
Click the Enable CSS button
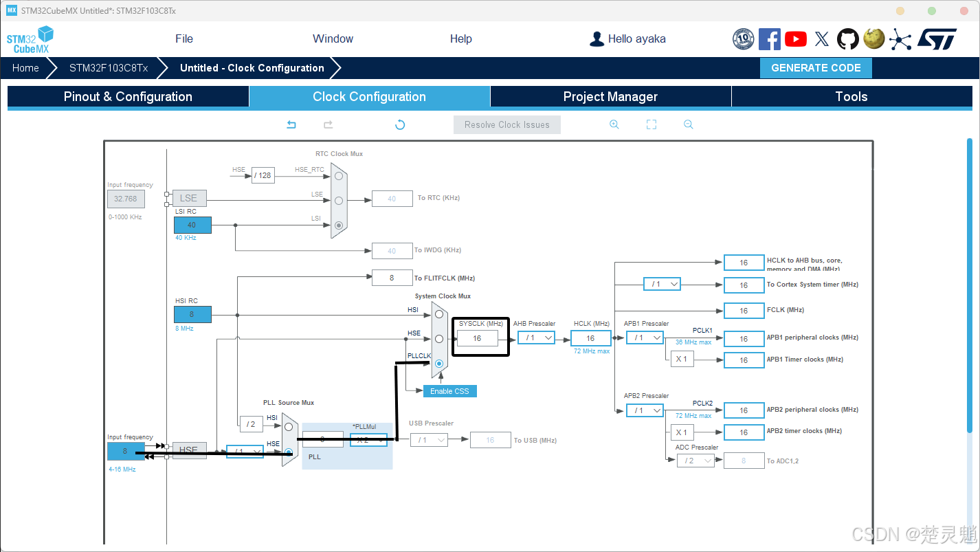tap(449, 391)
